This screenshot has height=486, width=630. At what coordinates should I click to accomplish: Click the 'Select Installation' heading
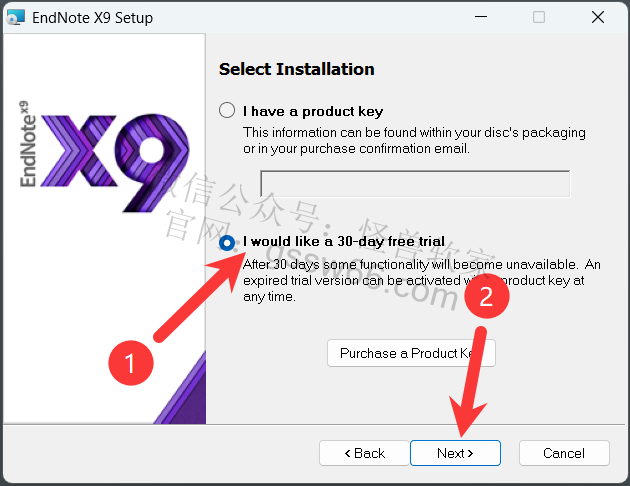pyautogui.click(x=297, y=69)
